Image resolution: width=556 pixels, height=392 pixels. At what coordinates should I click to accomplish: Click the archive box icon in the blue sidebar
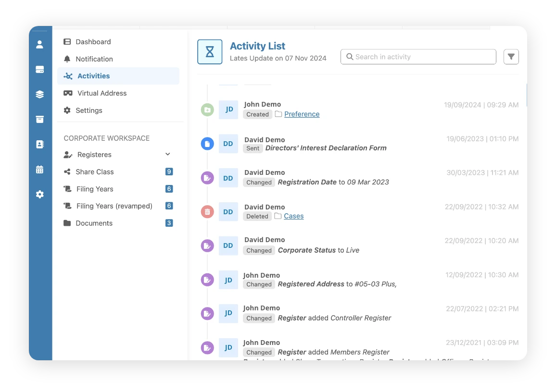point(39,119)
